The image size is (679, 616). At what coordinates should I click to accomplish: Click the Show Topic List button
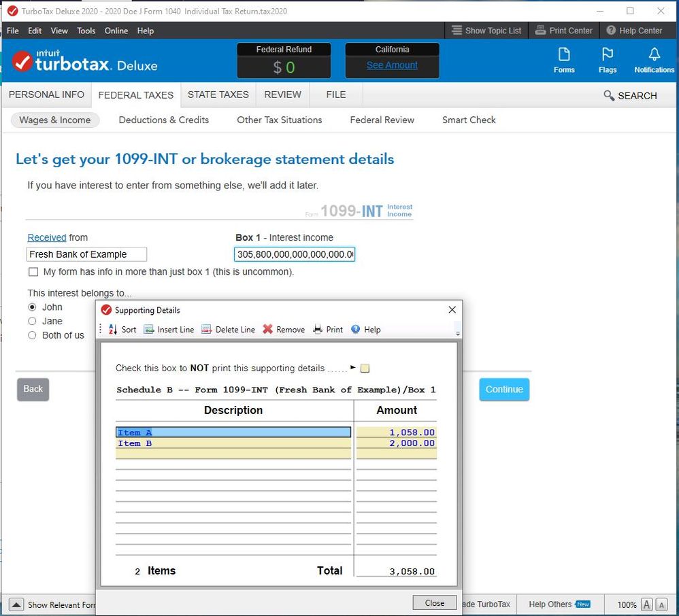(x=486, y=31)
